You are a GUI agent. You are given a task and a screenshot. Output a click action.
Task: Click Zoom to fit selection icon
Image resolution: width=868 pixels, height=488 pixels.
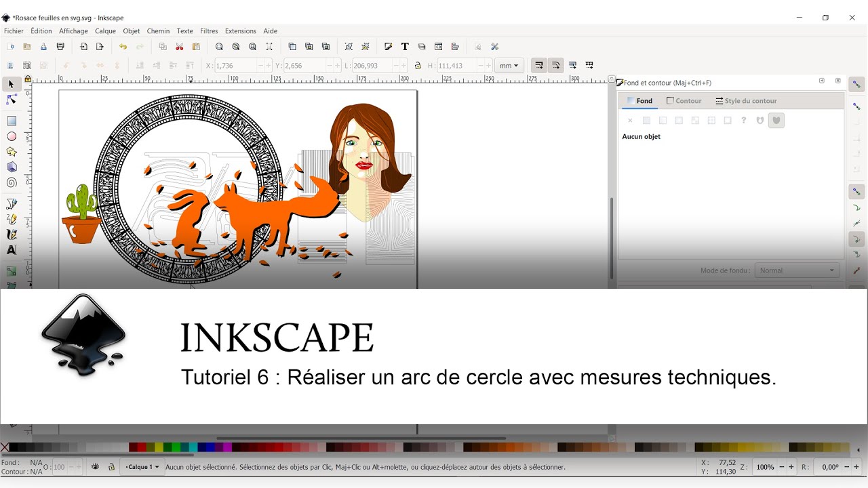[219, 47]
